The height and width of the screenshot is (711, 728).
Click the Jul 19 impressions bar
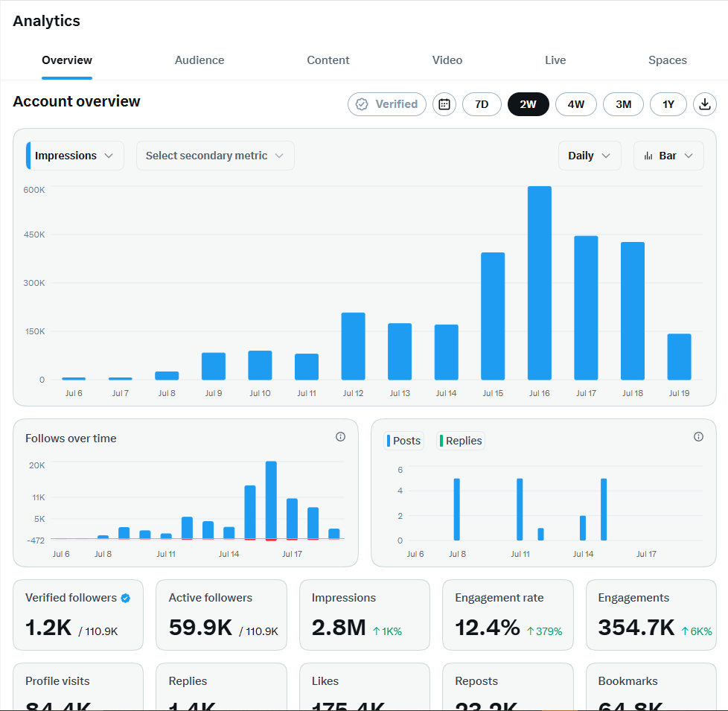pos(680,357)
